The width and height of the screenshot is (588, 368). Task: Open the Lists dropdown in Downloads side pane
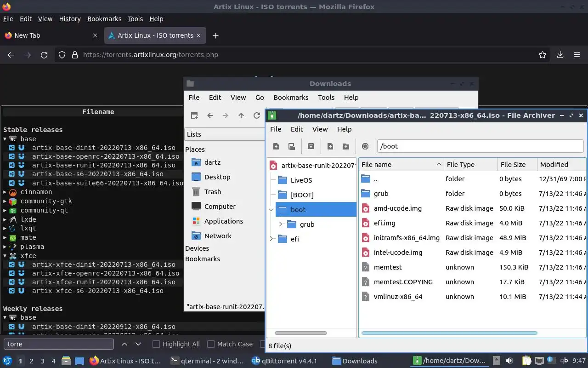(225, 134)
